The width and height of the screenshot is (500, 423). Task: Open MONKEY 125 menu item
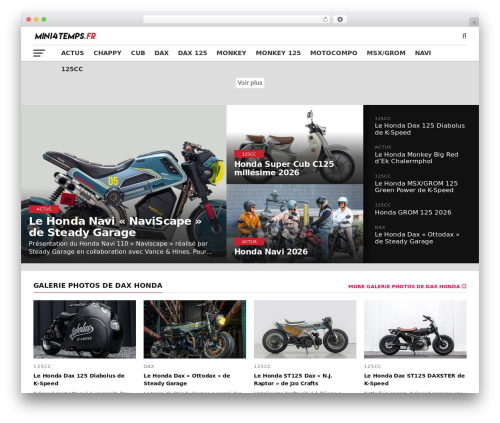pyautogui.click(x=278, y=53)
